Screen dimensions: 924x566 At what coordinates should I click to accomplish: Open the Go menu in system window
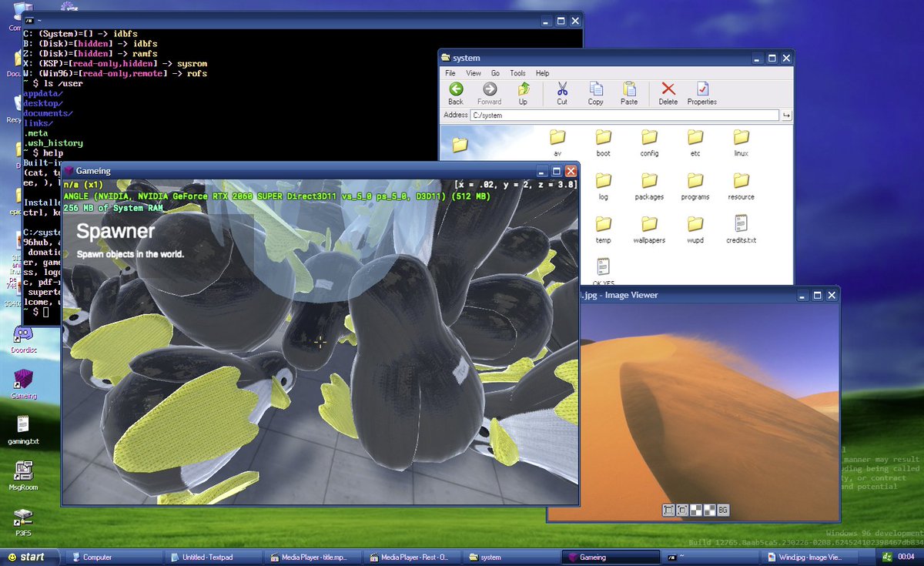[495, 73]
